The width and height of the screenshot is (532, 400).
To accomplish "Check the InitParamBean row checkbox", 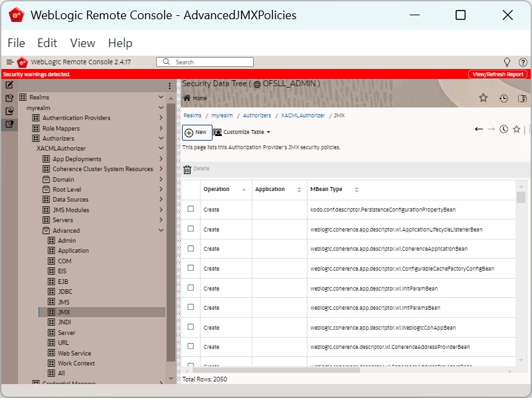I will [x=191, y=288].
